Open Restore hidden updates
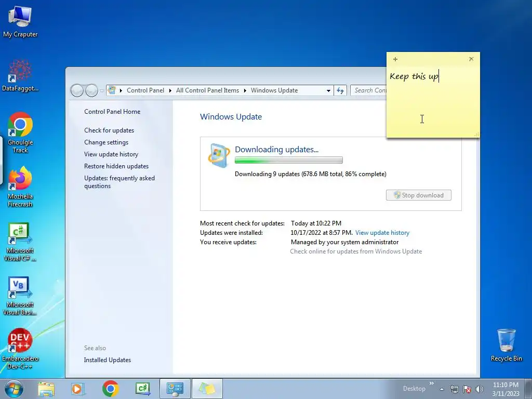The height and width of the screenshot is (399, 532). tap(116, 166)
